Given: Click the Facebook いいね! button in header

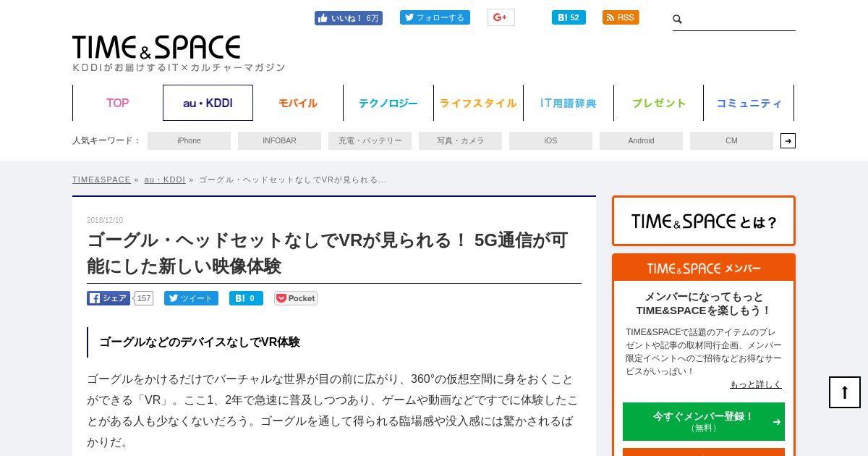Looking at the screenshot, I should tap(348, 18).
